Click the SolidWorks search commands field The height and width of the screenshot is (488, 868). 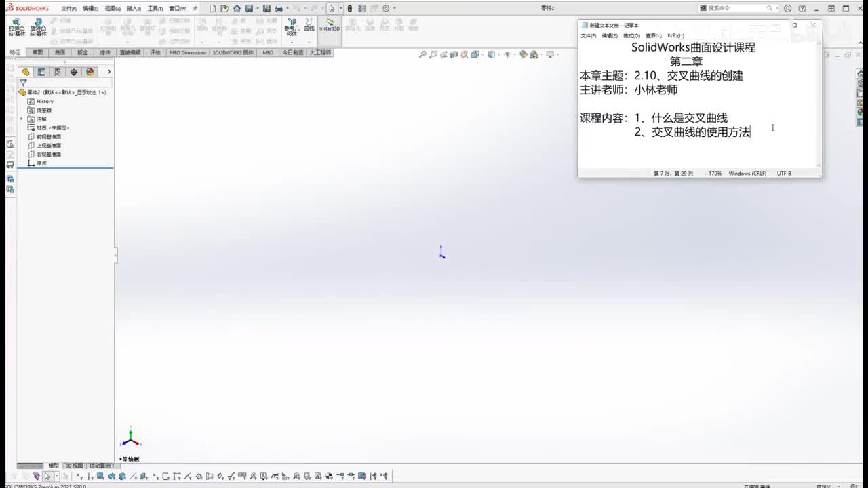(x=737, y=8)
